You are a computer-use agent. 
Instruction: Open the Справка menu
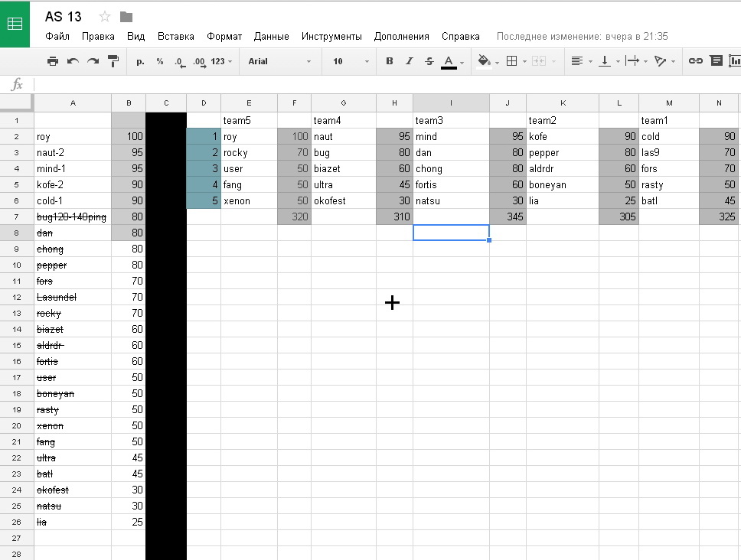460,37
